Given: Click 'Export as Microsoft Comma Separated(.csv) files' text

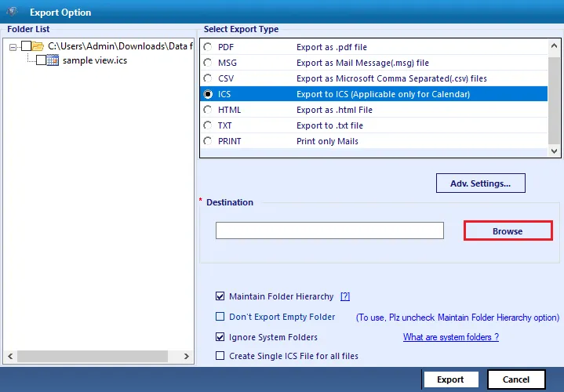Looking at the screenshot, I should pyautogui.click(x=391, y=78).
